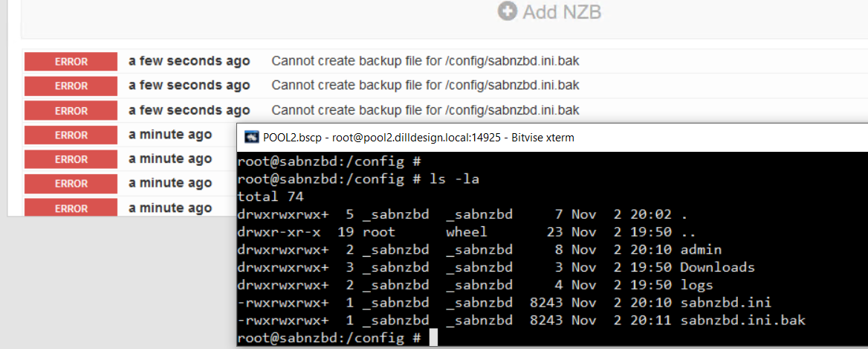The image size is (868, 349).
Task: Select first 'Cannot create backup file' message
Action: point(425,62)
